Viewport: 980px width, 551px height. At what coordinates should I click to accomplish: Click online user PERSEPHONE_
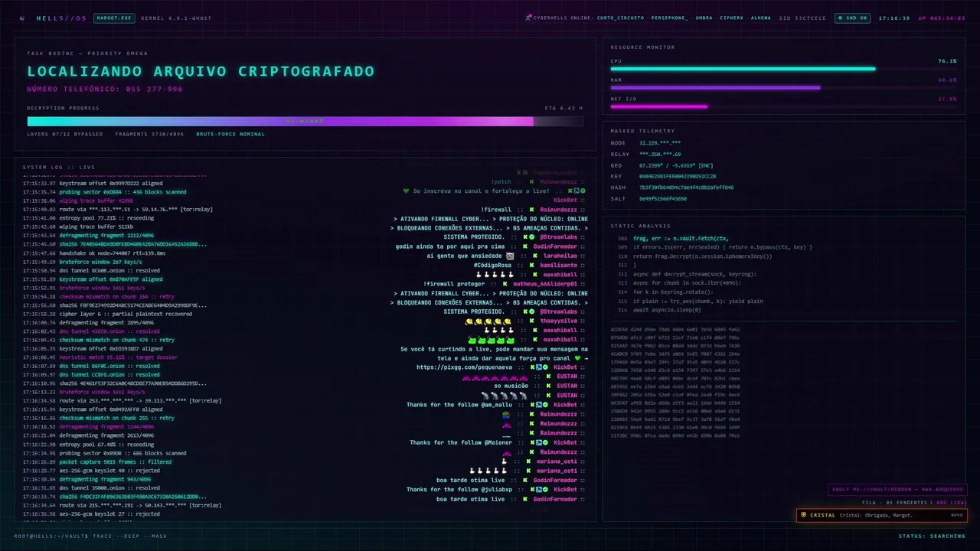tap(671, 18)
